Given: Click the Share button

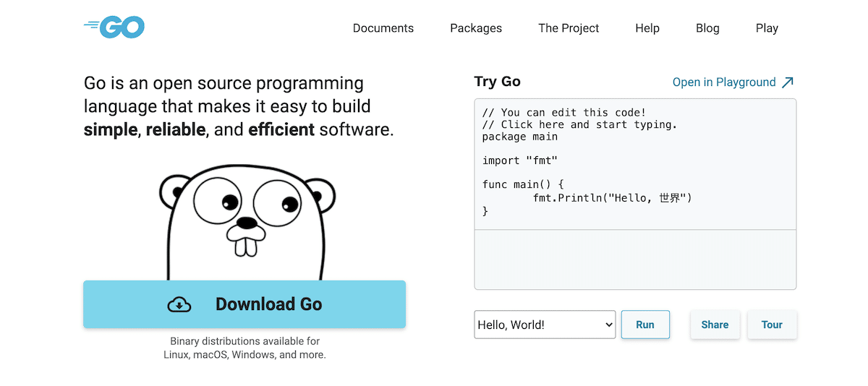Looking at the screenshot, I should click(x=715, y=325).
